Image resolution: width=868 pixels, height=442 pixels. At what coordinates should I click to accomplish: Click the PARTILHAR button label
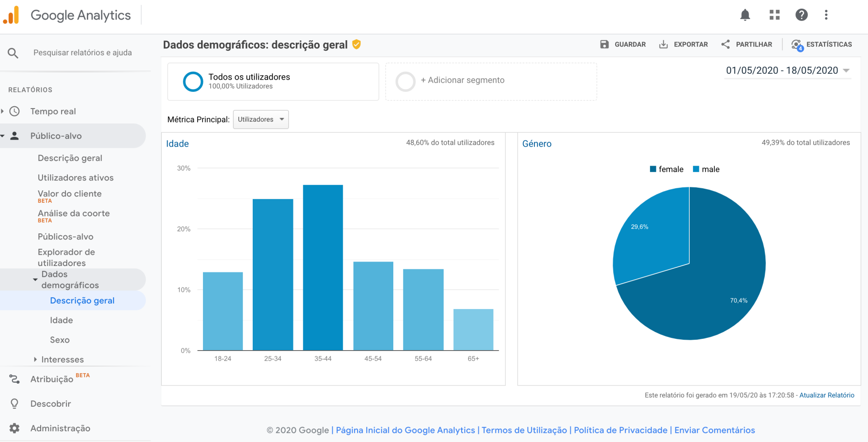(754, 44)
